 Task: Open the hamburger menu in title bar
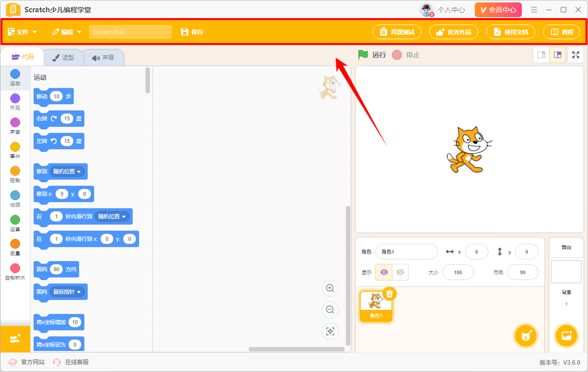click(534, 10)
